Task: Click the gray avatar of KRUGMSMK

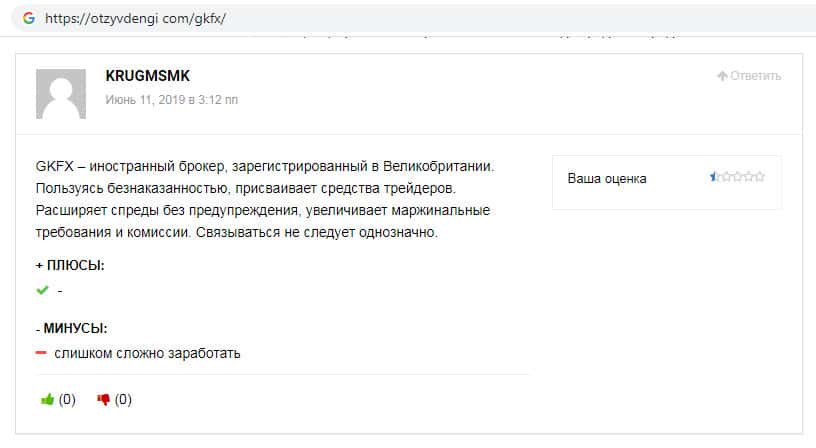Action: tap(61, 95)
